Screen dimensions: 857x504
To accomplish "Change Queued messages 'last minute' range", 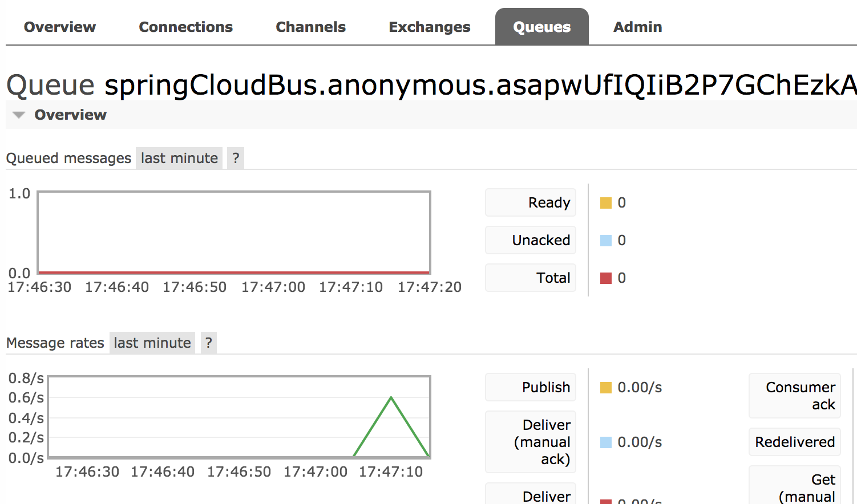I will coord(179,158).
